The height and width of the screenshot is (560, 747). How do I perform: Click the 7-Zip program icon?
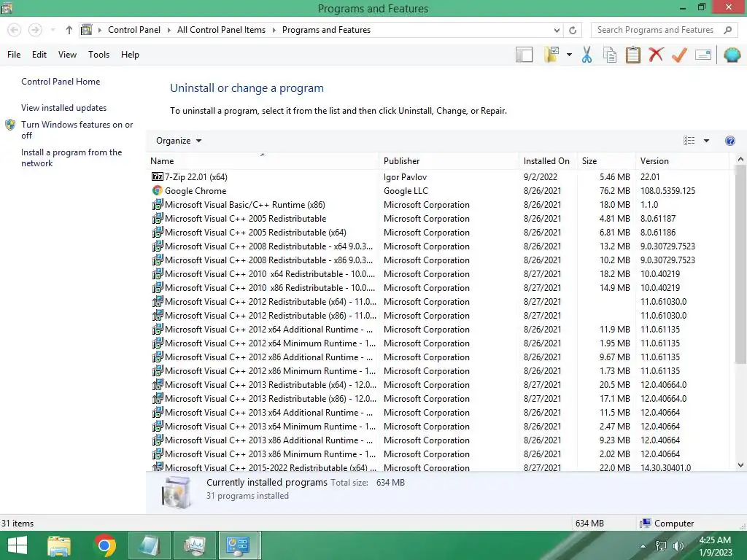pyautogui.click(x=158, y=176)
